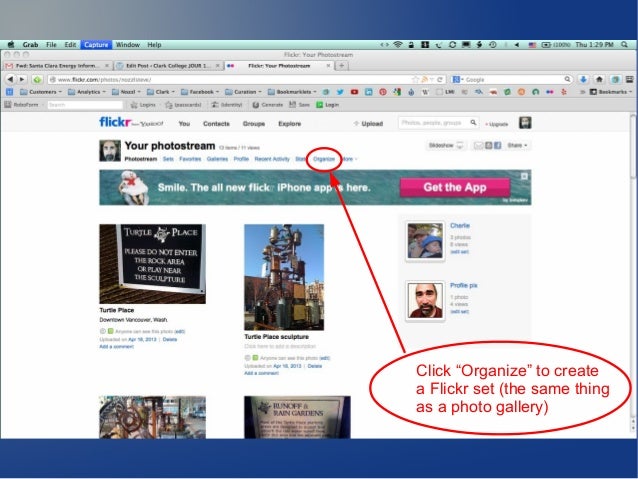
Task: Open the Profile pix set thumbnail
Action: [x=425, y=301]
